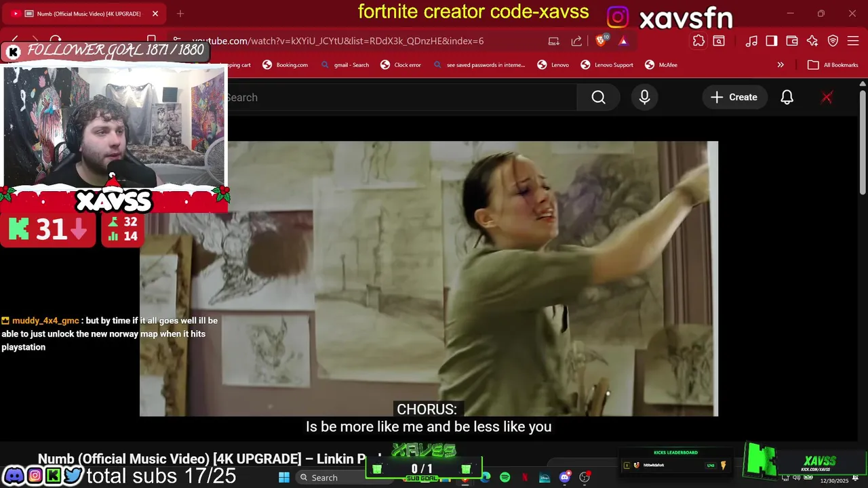Viewport: 868px width, 488px height.
Task: Start voice search with the microphone icon
Action: pyautogui.click(x=644, y=98)
